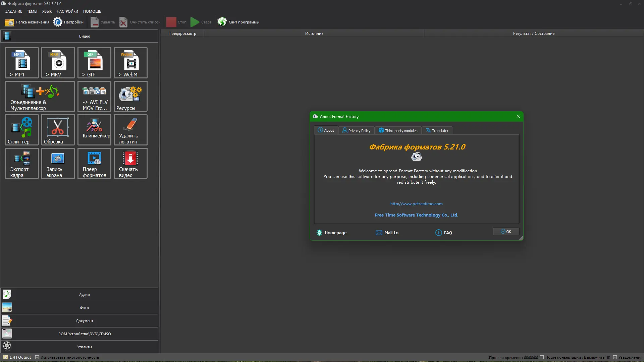Select the -> GIF converter tile

[94, 63]
